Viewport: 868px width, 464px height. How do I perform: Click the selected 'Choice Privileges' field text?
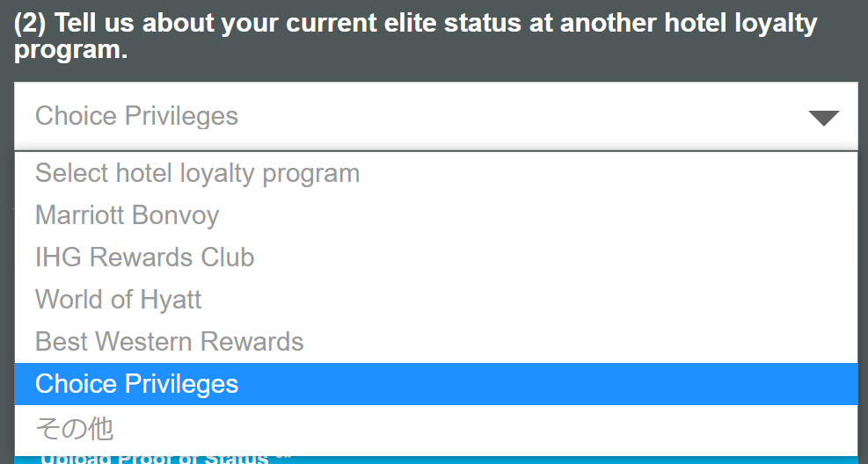136,116
